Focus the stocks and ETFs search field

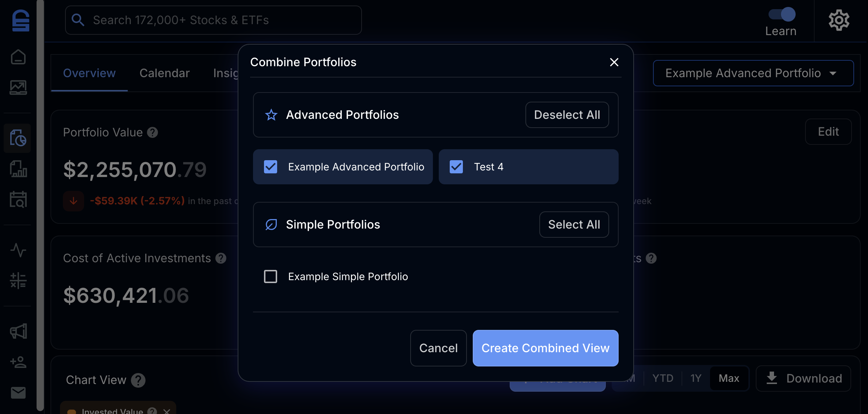pyautogui.click(x=214, y=20)
